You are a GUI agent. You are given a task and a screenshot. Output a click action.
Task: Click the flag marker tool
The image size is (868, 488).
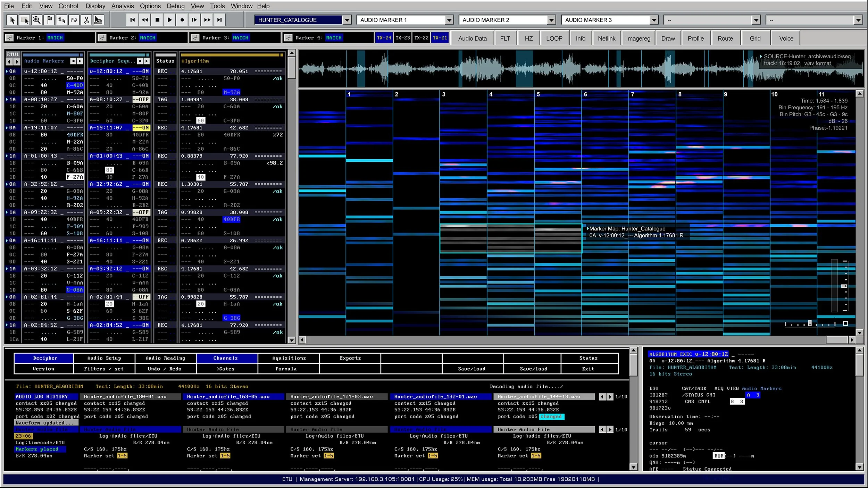pos(49,20)
